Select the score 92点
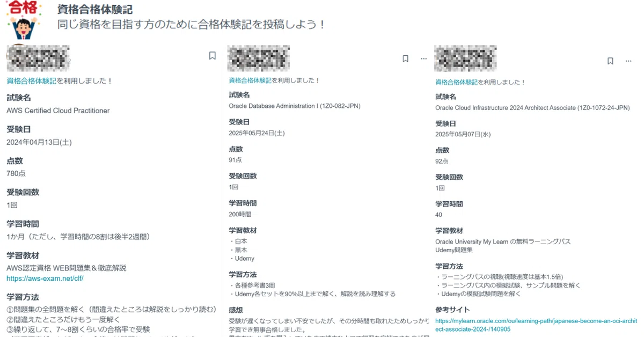The image size is (644, 337). pyautogui.click(x=442, y=161)
